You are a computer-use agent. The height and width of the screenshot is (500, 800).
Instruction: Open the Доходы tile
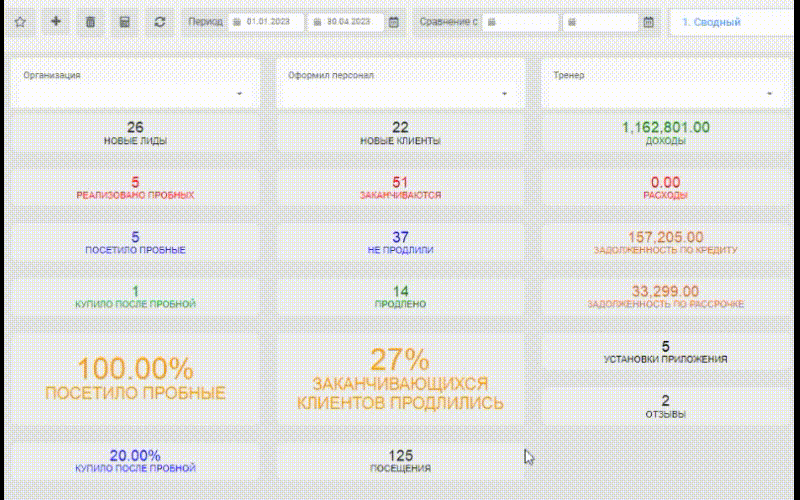tap(665, 133)
